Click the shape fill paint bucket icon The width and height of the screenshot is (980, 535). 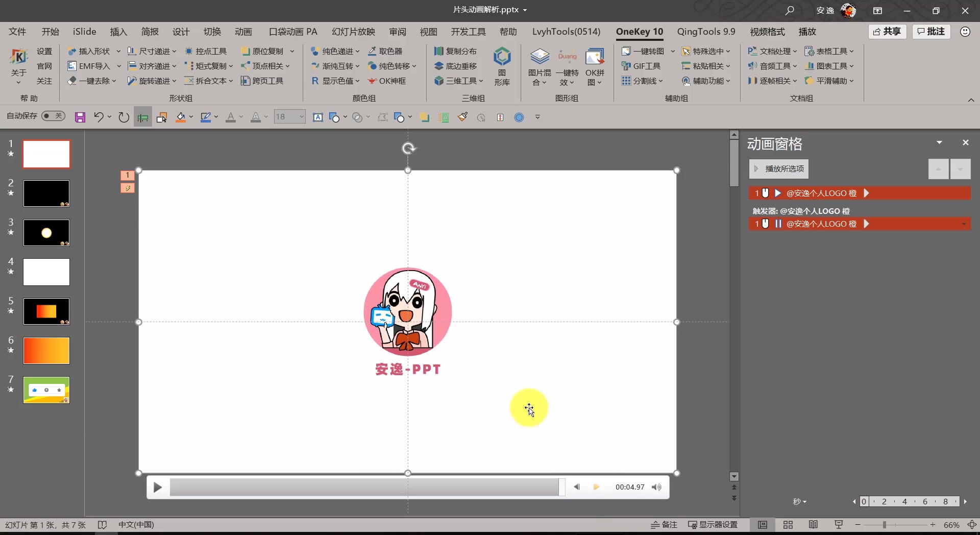(181, 117)
